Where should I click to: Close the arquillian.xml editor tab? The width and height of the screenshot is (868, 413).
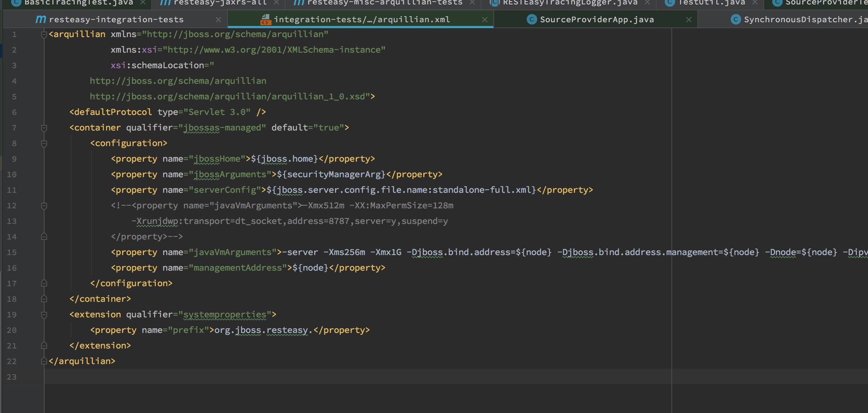(484, 20)
